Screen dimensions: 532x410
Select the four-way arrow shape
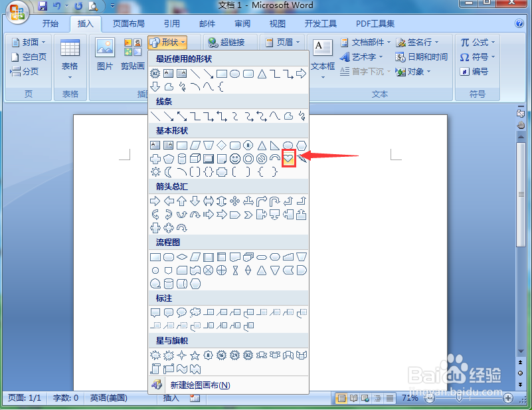coord(235,201)
